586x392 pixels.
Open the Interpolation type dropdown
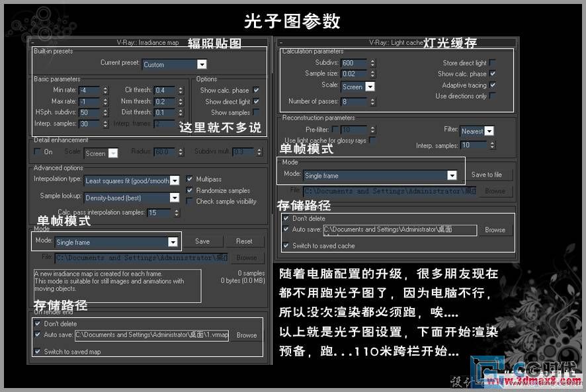pyautogui.click(x=132, y=180)
